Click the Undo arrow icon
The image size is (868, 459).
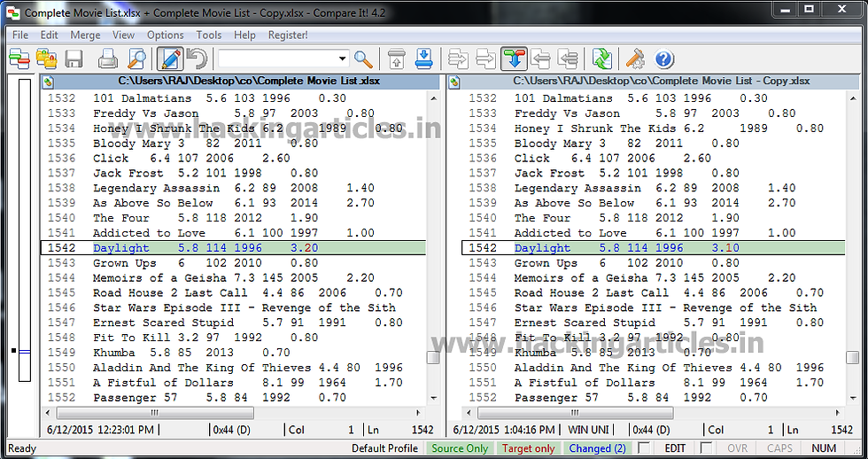(196, 58)
